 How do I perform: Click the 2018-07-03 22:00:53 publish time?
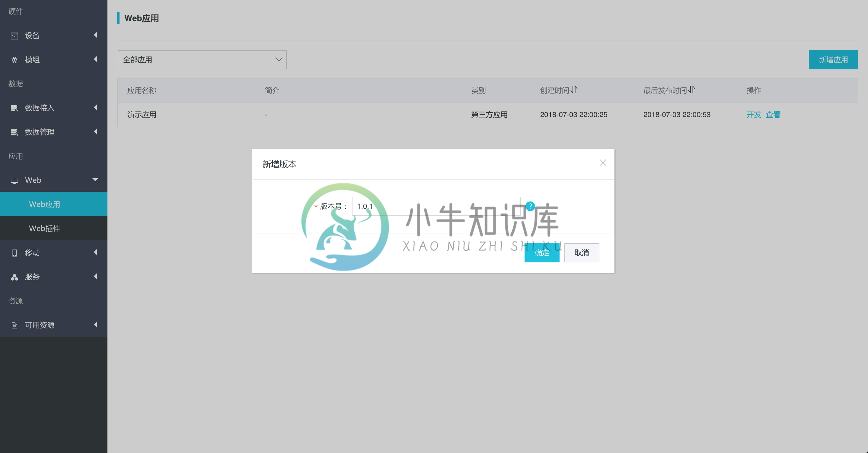point(677,115)
